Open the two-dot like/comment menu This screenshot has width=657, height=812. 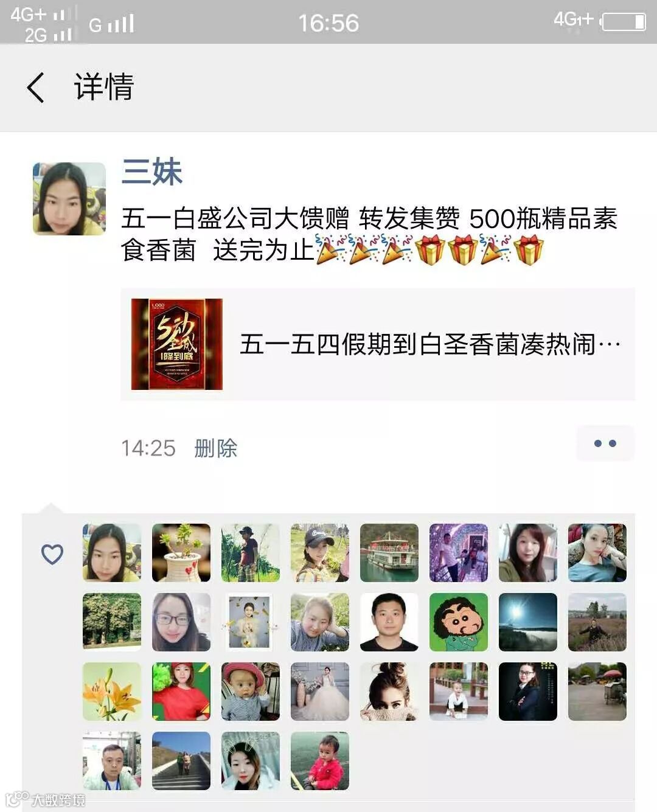[605, 443]
